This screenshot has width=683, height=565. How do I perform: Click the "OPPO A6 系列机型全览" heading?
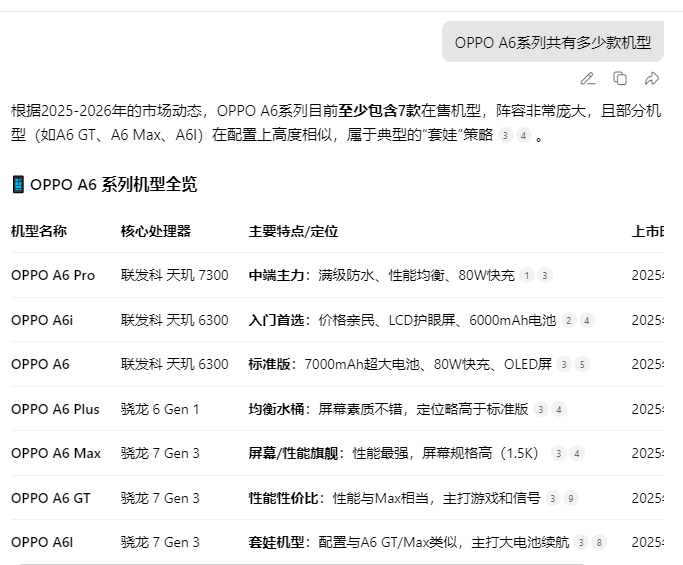pyautogui.click(x=113, y=184)
